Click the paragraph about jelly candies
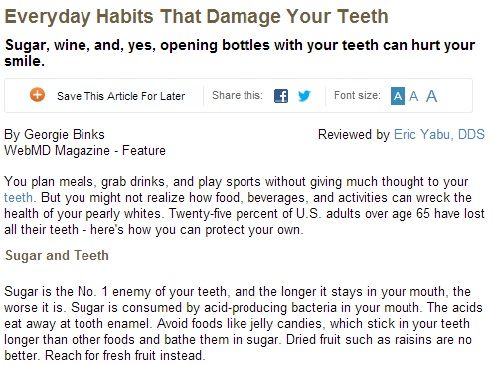Viewport: 494px width, 365px height. click(x=243, y=323)
